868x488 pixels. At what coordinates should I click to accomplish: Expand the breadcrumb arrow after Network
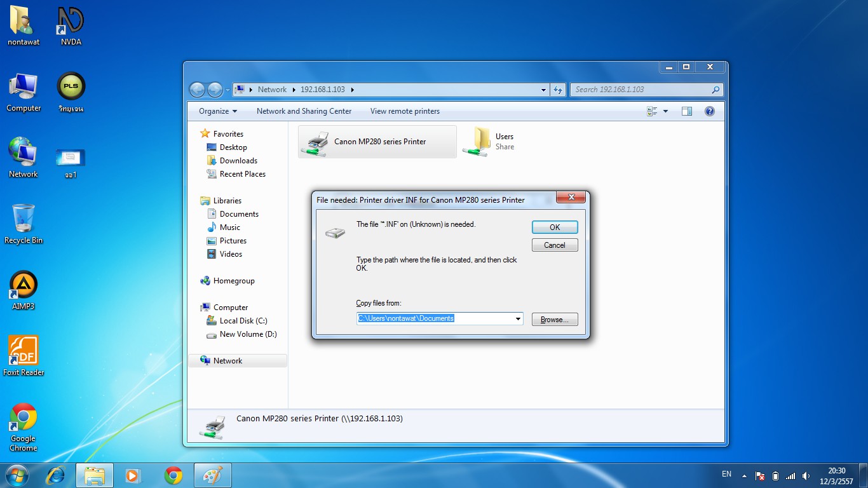(x=294, y=90)
